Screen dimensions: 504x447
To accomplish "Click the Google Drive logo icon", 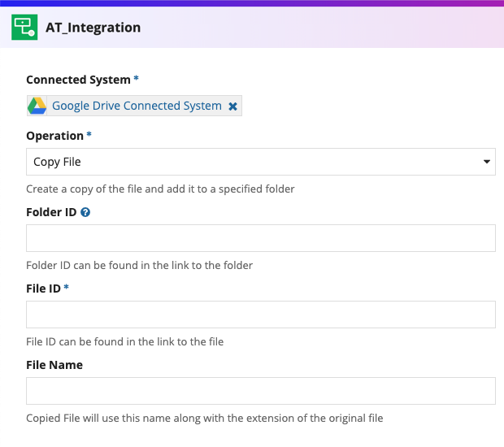I will 37,106.
